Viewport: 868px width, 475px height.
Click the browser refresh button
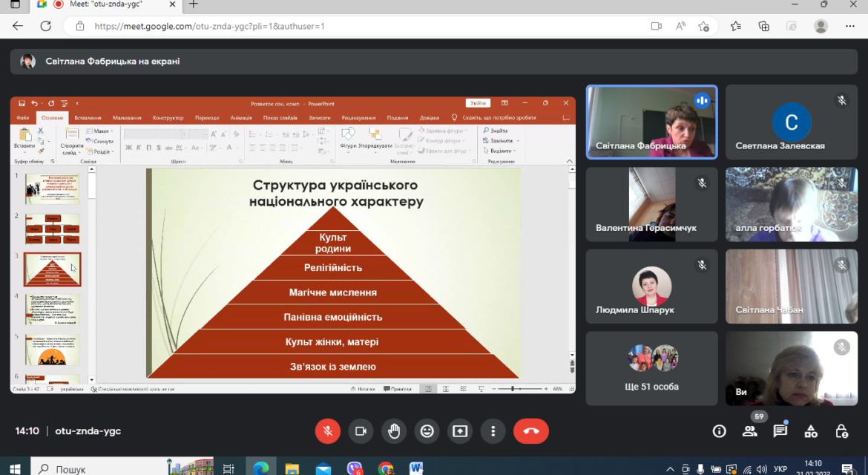click(x=45, y=26)
